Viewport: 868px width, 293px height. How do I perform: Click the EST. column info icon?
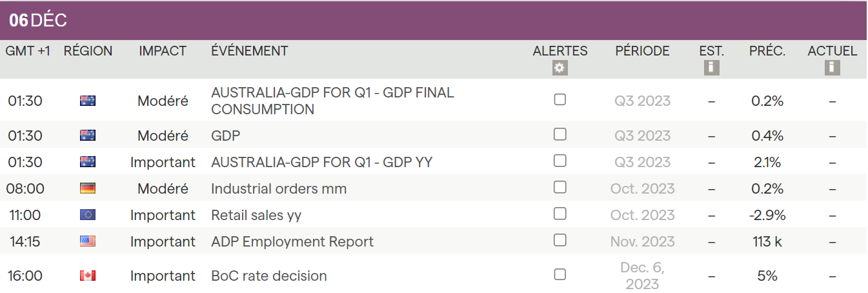click(x=711, y=67)
